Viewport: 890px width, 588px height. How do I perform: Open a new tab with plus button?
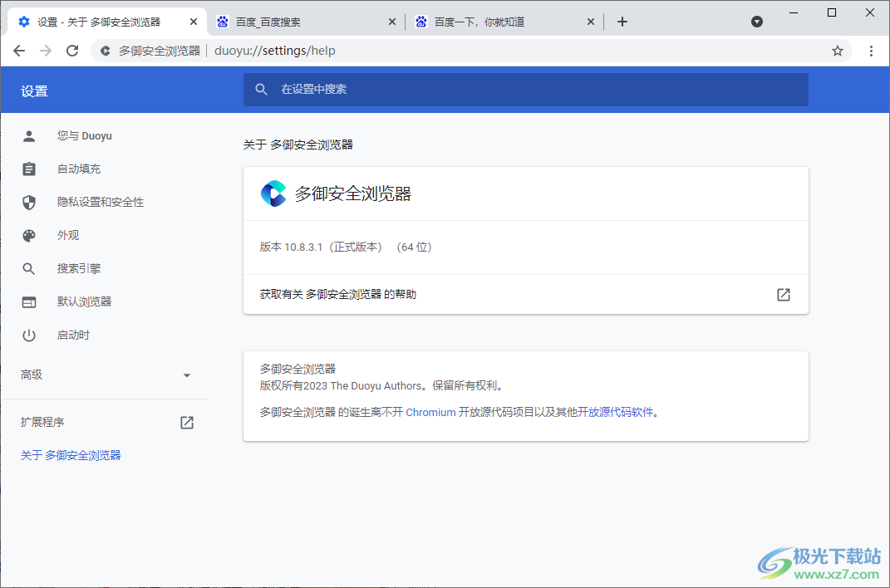(622, 22)
